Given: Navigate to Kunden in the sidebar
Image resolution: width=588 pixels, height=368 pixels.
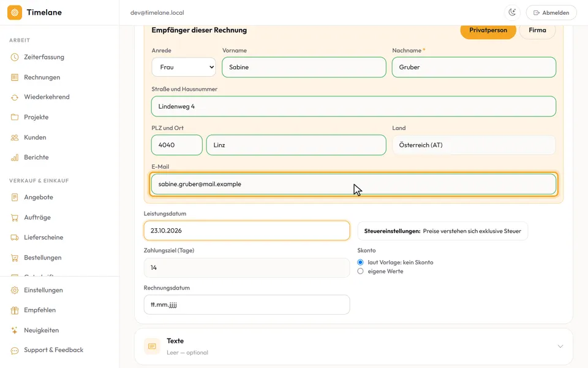Looking at the screenshot, I should pos(35,137).
